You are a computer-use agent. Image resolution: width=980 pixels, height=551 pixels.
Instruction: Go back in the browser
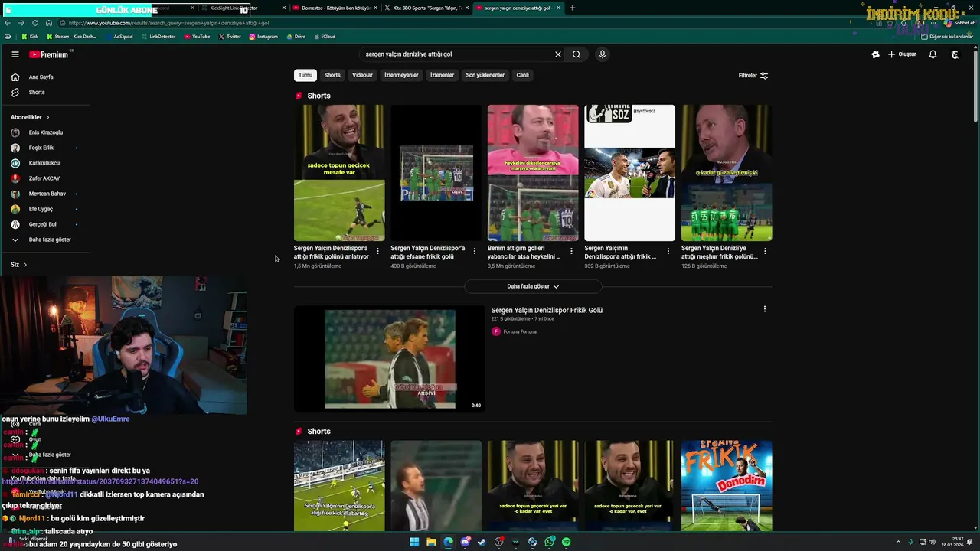pyautogui.click(x=8, y=23)
